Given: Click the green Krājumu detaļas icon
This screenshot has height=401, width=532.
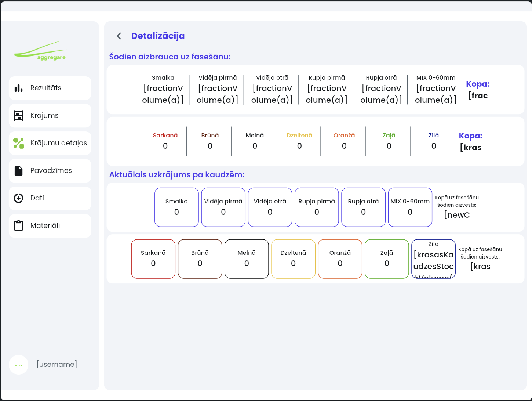Looking at the screenshot, I should pyautogui.click(x=19, y=143).
